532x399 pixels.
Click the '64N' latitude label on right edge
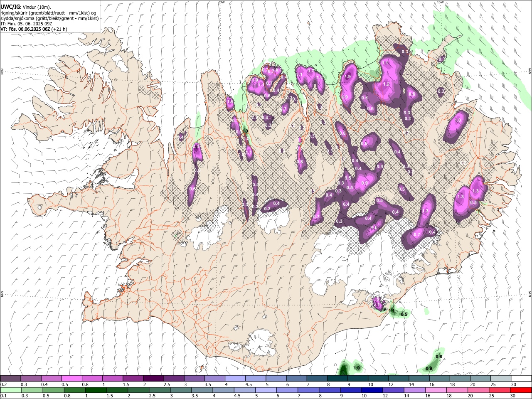coord(530,293)
